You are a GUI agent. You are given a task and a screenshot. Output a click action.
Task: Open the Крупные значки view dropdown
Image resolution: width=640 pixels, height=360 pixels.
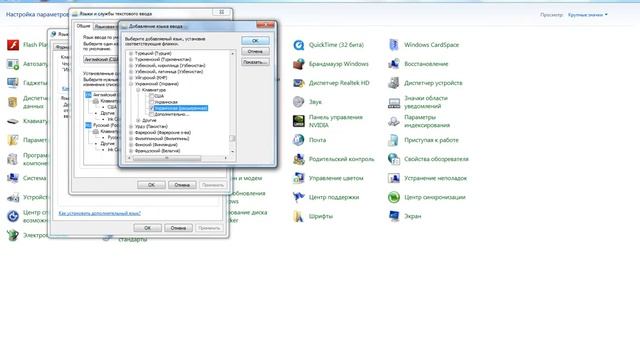[x=588, y=15]
